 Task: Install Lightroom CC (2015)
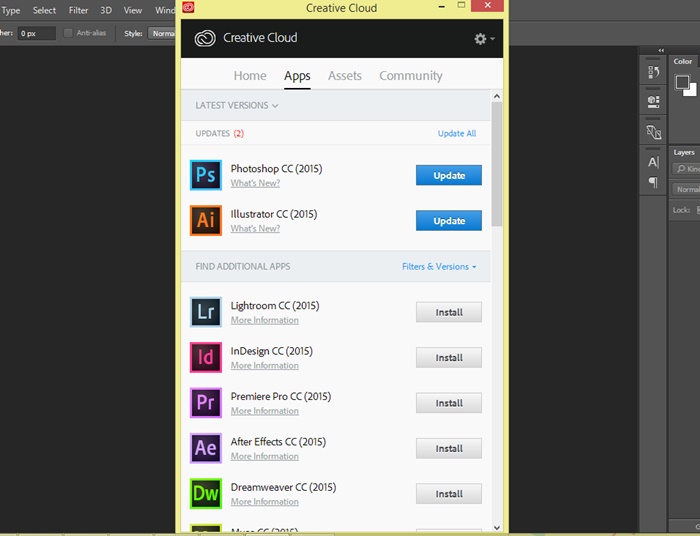coord(449,312)
